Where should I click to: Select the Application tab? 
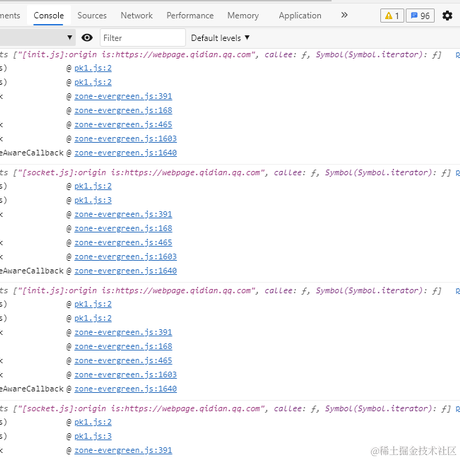(300, 15)
